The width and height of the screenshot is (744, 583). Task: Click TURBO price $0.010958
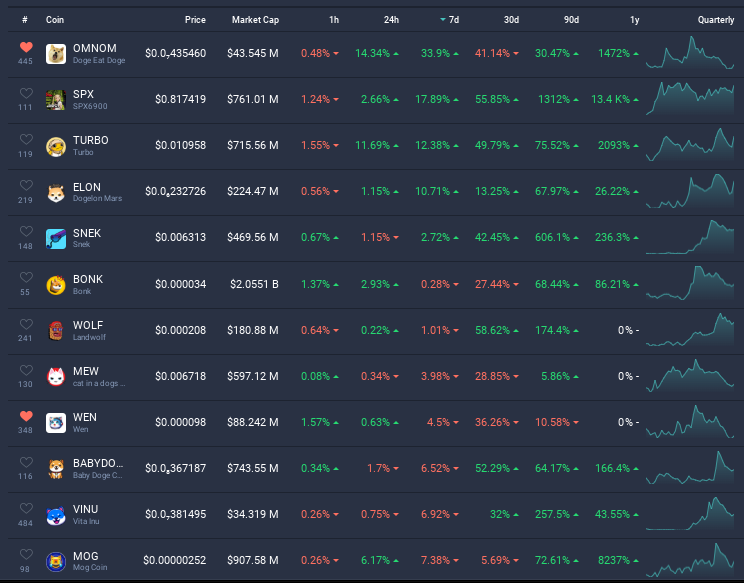pyautogui.click(x=180, y=145)
